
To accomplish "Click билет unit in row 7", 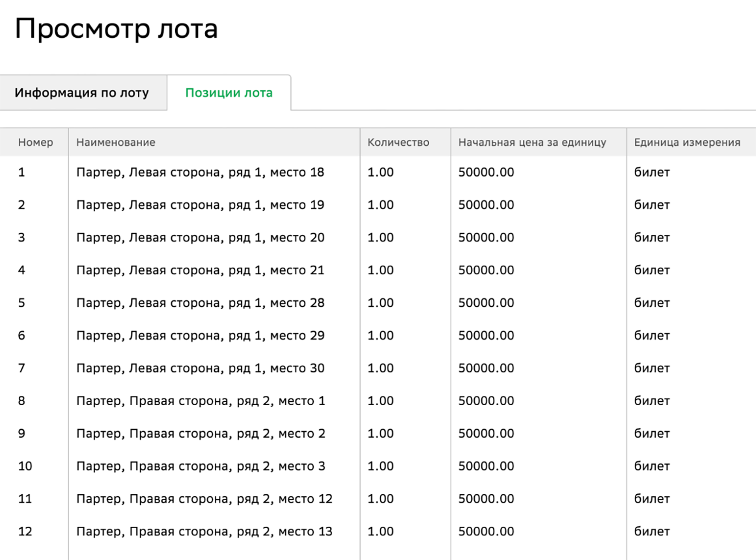I will tap(652, 368).
